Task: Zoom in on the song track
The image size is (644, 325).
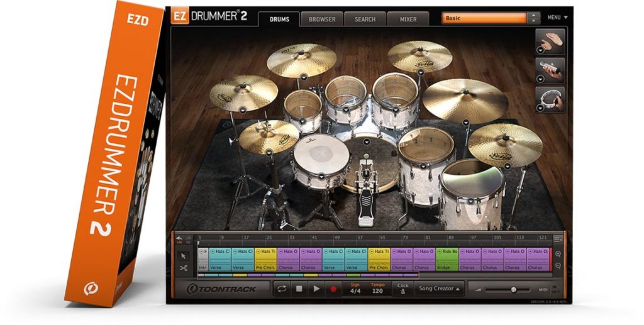Action: 558,254
